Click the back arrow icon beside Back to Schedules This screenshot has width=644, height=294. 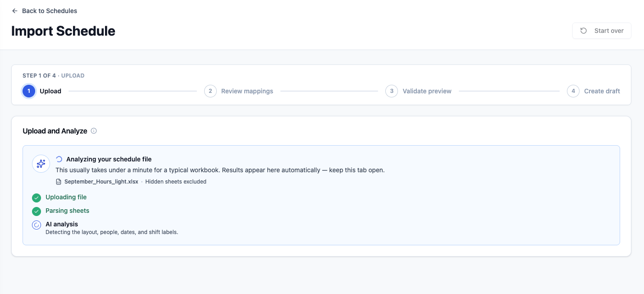click(x=15, y=11)
